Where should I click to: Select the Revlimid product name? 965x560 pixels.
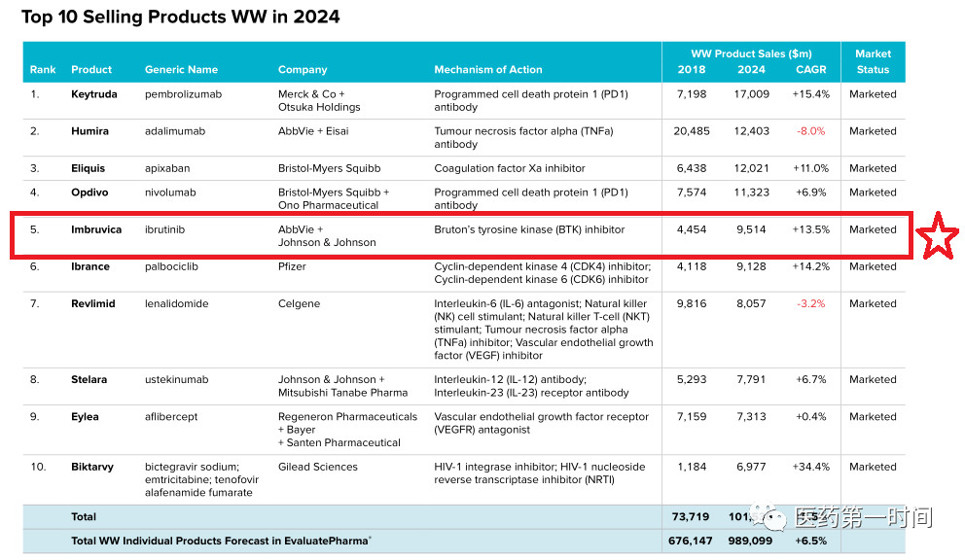pyautogui.click(x=93, y=303)
